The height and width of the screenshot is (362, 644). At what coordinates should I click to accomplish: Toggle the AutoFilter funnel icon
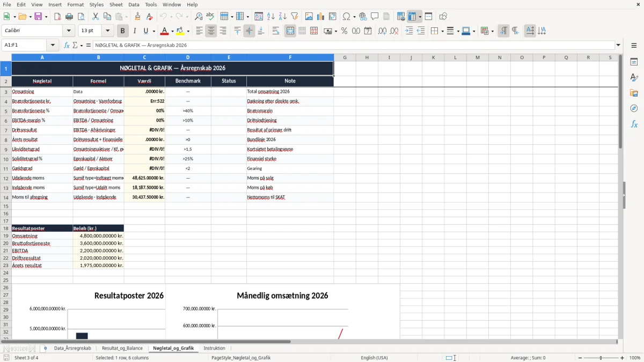[295, 17]
